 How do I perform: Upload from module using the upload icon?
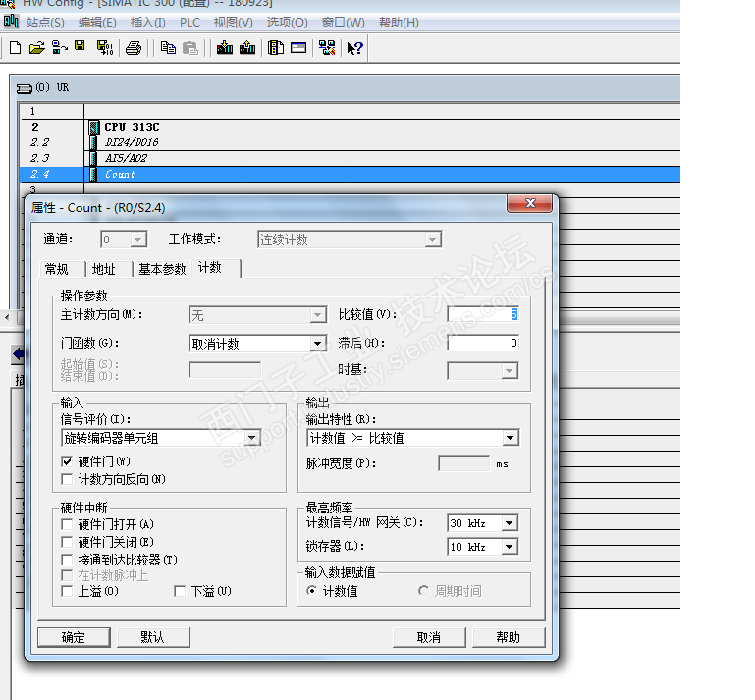coord(247,48)
